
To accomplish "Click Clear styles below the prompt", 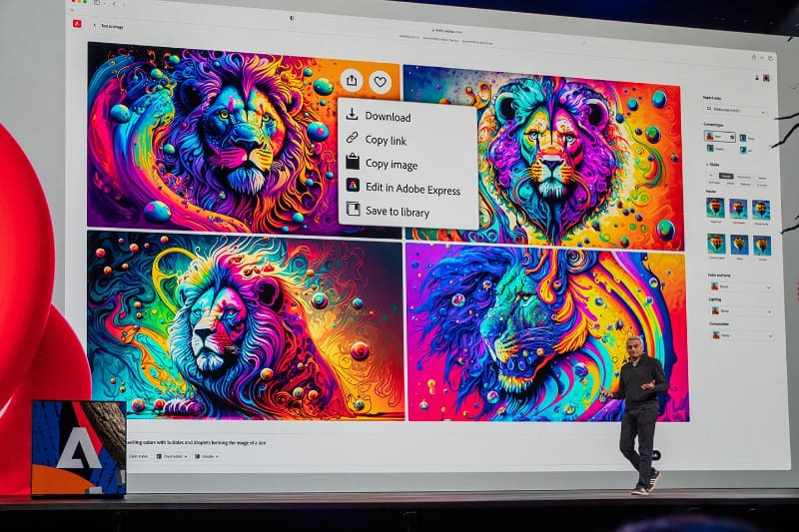I will coord(138,456).
